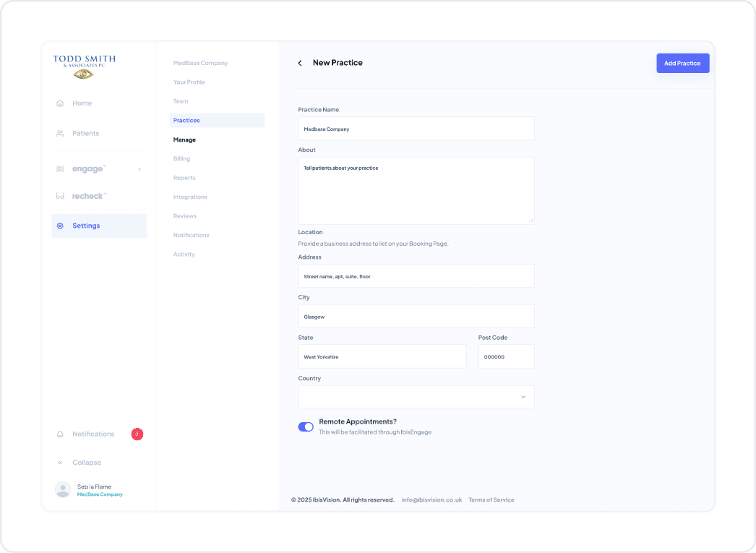Click the red notification count badge
Image resolution: width=756 pixels, height=553 pixels.
tap(137, 434)
